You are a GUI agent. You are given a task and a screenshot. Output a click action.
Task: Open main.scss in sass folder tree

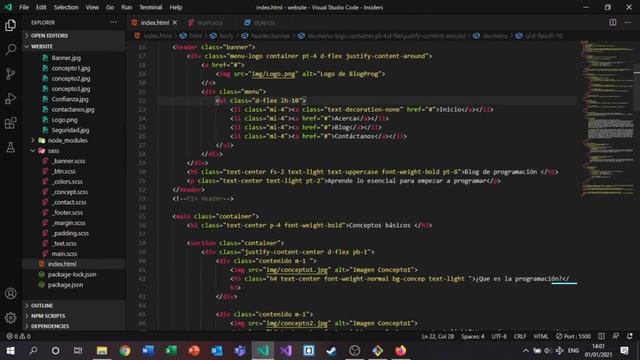tap(64, 253)
